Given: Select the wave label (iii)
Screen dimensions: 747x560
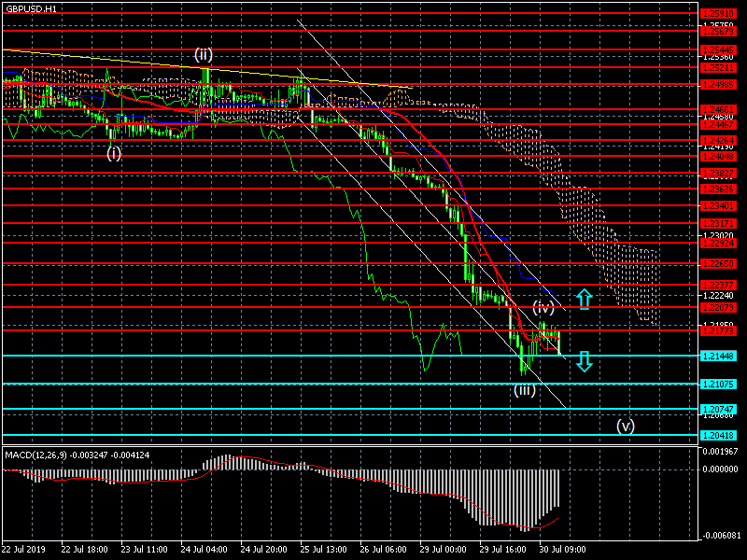Looking at the screenshot, I should pos(525,390).
